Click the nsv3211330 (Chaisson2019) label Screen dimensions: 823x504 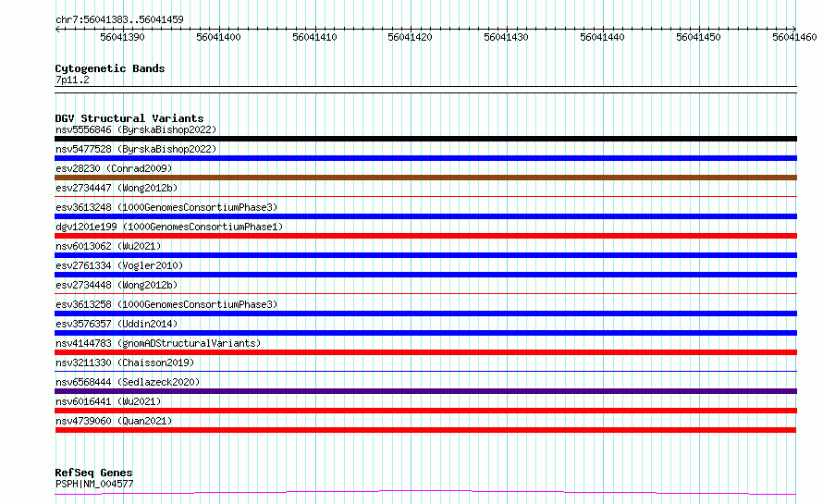tap(125, 363)
